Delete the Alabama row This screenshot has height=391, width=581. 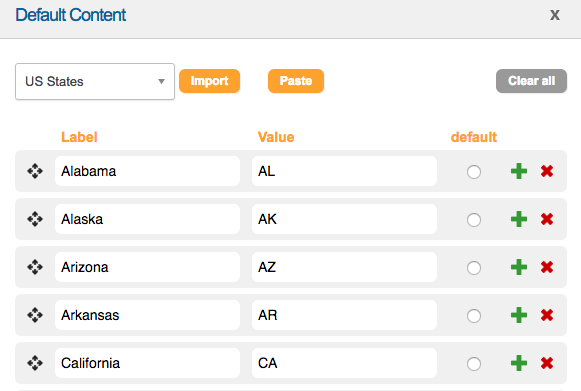pyautogui.click(x=547, y=171)
